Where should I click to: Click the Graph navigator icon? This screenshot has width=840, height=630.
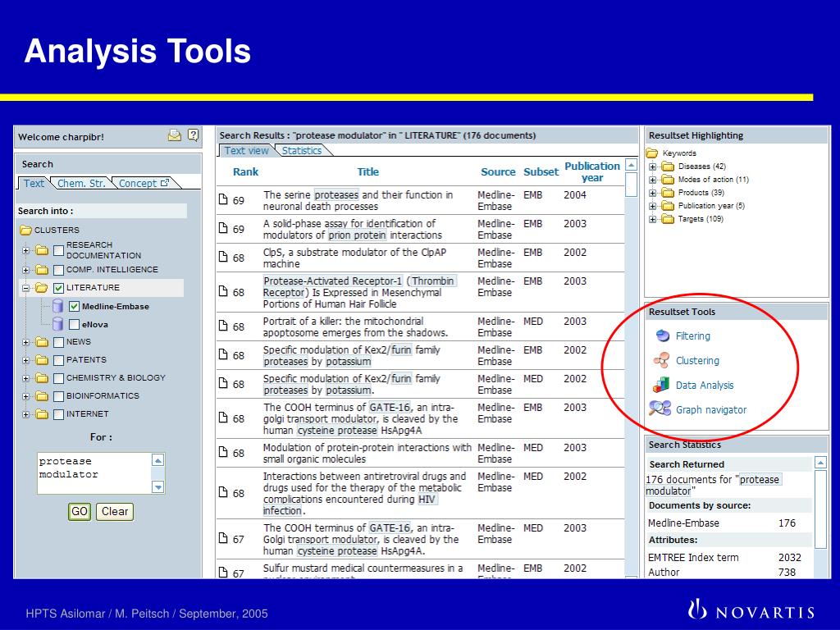coord(660,409)
